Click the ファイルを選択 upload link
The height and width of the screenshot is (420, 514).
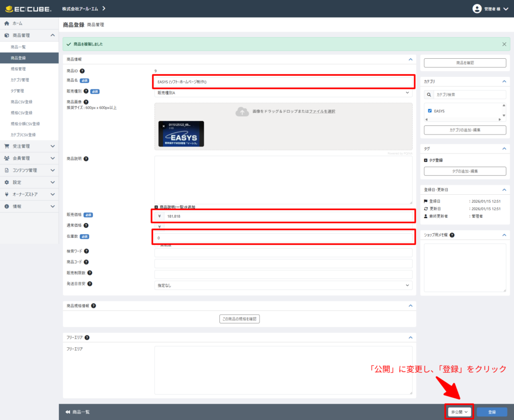pos(322,111)
